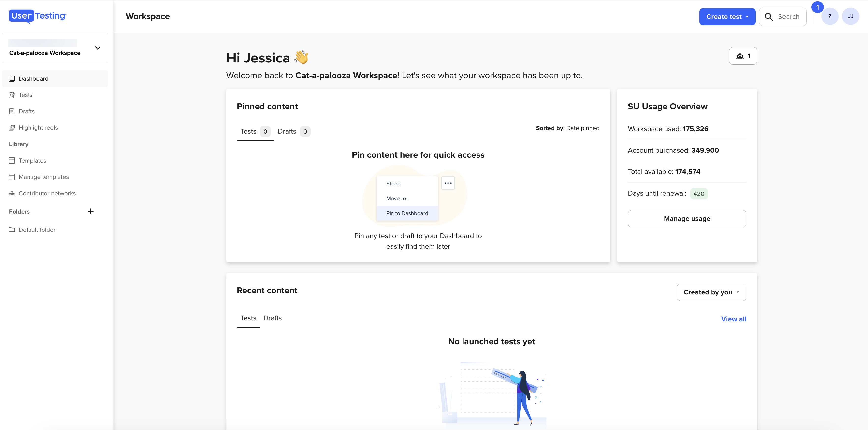The height and width of the screenshot is (430, 868).
Task: Open Manage templates
Action: (43, 177)
